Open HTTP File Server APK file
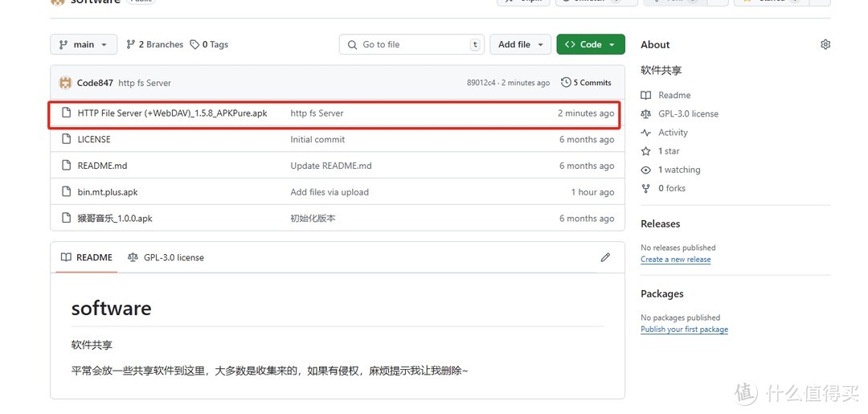Viewport: 868px width, 414px height. (x=172, y=113)
